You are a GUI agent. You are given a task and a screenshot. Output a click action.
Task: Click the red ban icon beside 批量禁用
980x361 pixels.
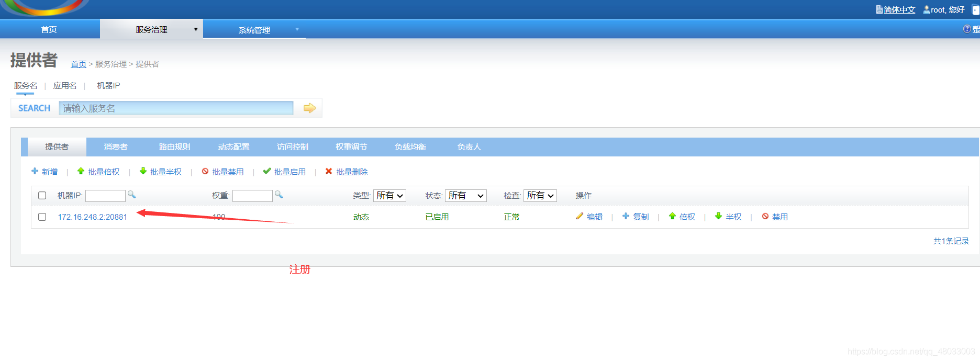[205, 171]
